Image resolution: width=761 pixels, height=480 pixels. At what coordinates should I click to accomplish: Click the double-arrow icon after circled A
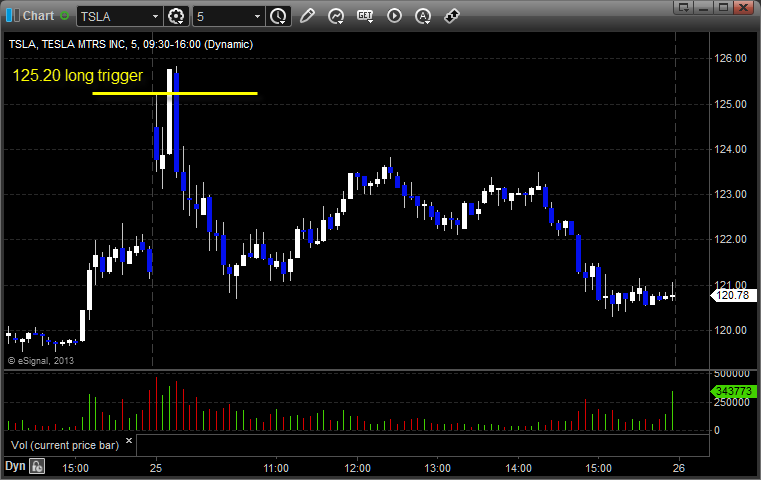(x=452, y=16)
